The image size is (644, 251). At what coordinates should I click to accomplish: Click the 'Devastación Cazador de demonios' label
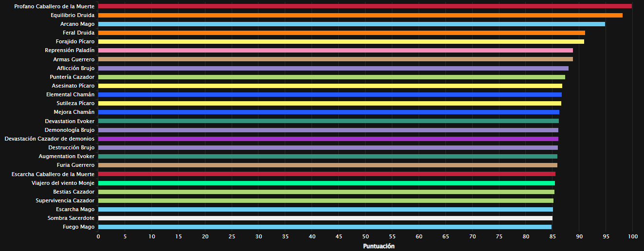click(x=50, y=139)
